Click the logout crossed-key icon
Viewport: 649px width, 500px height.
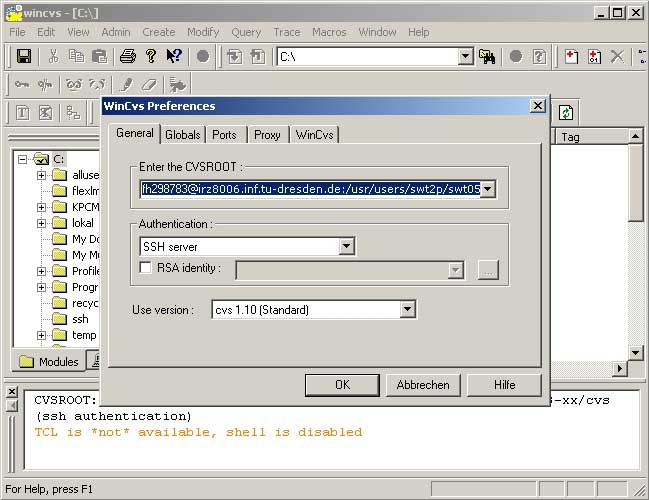click(x=45, y=85)
